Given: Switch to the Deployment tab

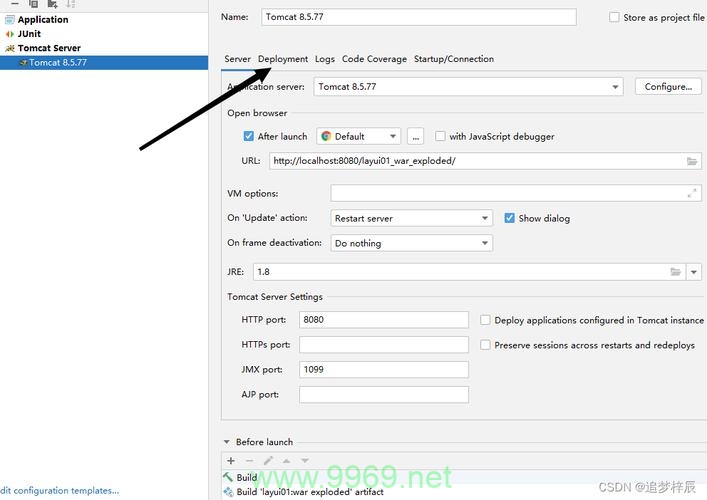Looking at the screenshot, I should pos(283,59).
